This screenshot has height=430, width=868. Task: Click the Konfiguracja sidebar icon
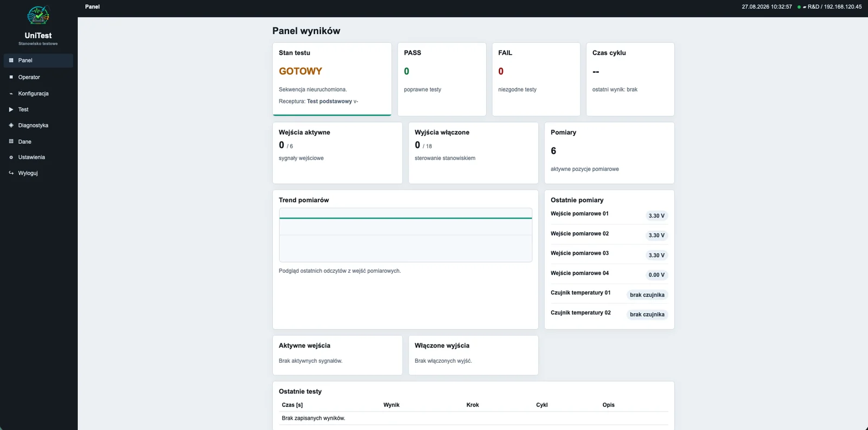coord(11,93)
